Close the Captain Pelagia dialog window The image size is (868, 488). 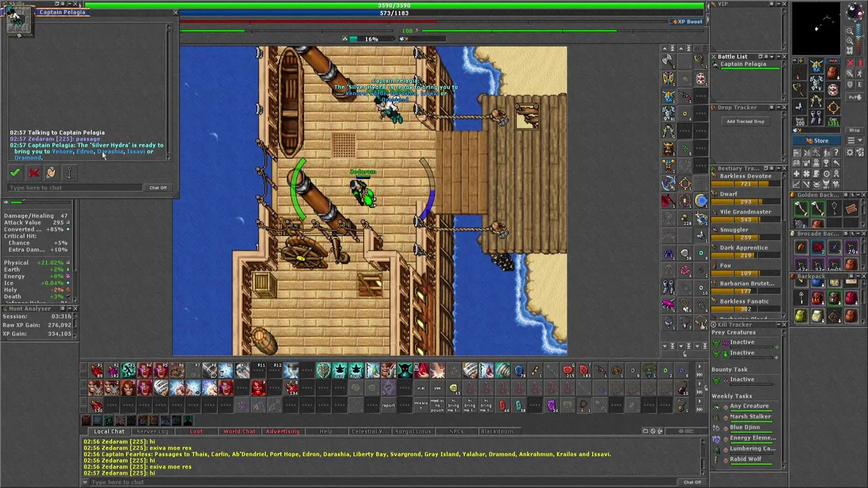tap(175, 12)
